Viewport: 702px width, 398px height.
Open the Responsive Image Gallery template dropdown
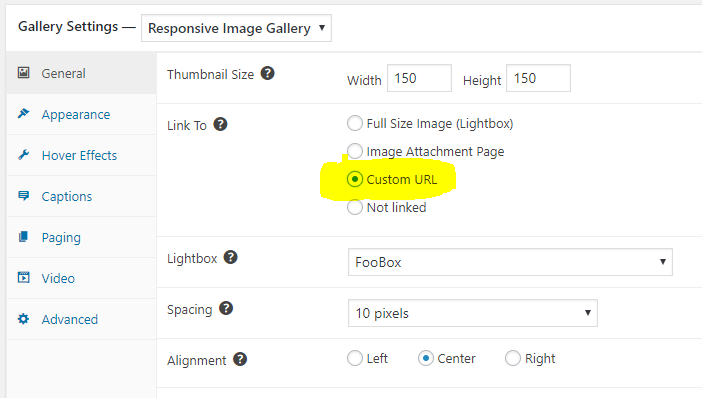[x=236, y=28]
